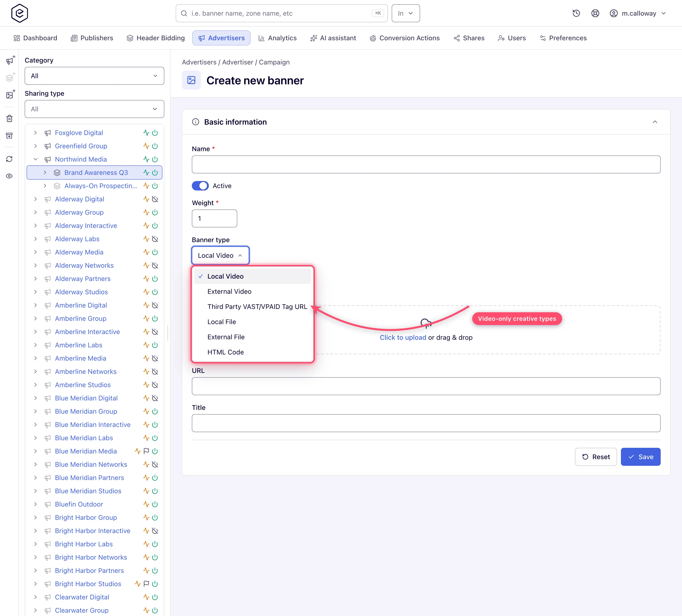Toggle power status for Bluefin Outdoor
The width and height of the screenshot is (682, 616).
[155, 504]
